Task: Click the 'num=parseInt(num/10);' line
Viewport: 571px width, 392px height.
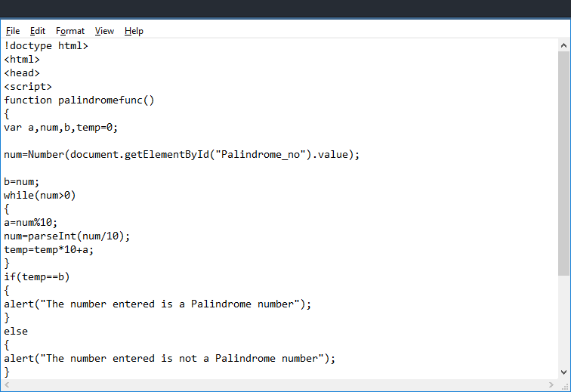Action: tap(67, 236)
